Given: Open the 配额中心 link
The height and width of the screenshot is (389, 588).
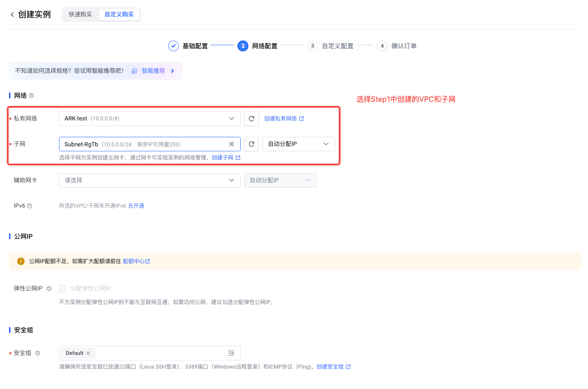Looking at the screenshot, I should [x=136, y=261].
